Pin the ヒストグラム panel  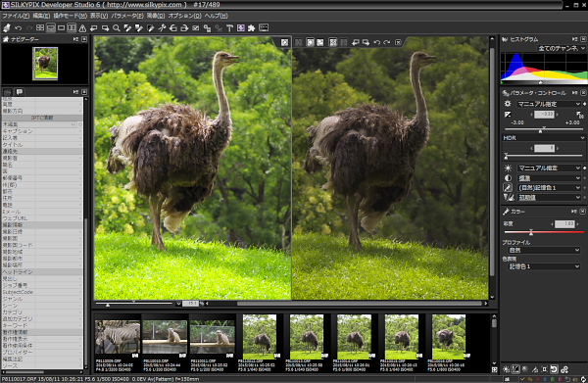[575, 39]
